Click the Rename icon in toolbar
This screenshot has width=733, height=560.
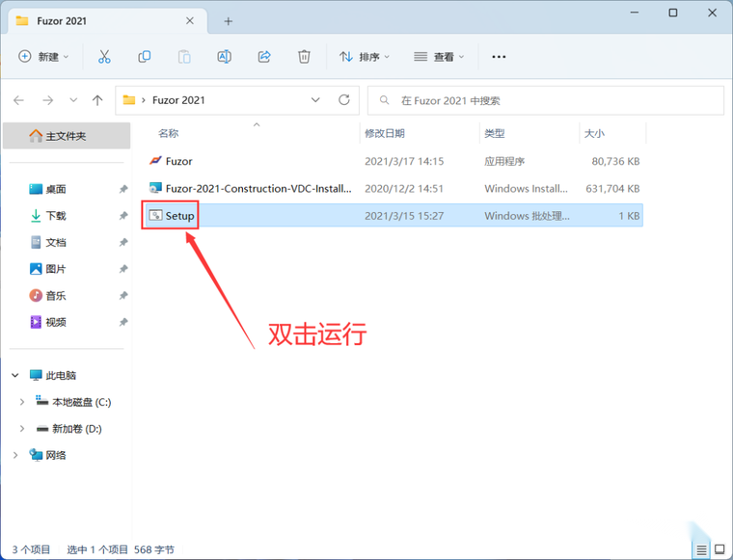(x=224, y=57)
